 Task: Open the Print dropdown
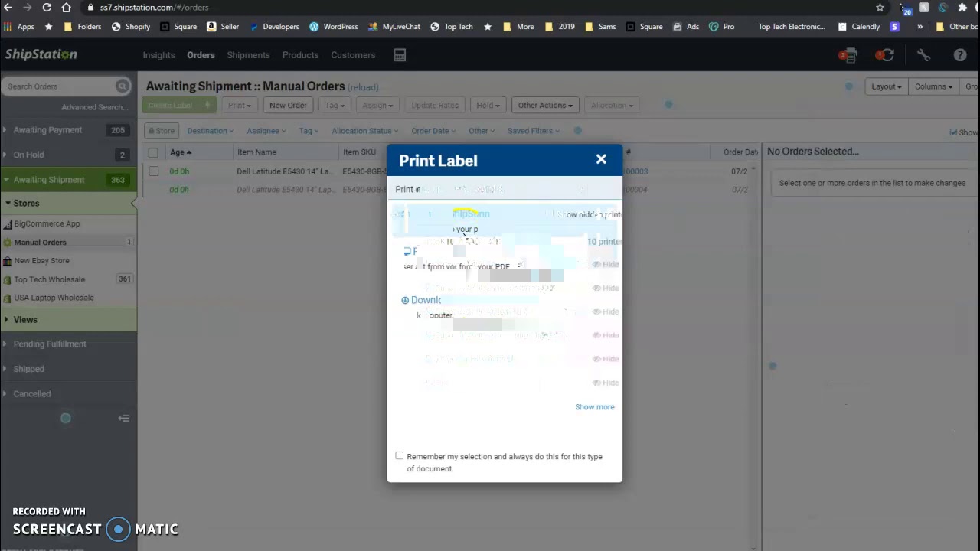[239, 106]
